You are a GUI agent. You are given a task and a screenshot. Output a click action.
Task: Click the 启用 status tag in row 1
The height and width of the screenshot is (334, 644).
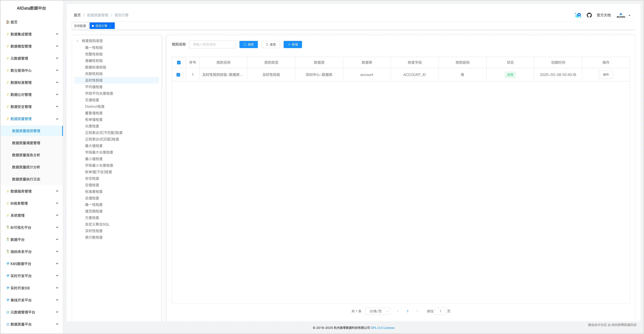pyautogui.click(x=510, y=75)
